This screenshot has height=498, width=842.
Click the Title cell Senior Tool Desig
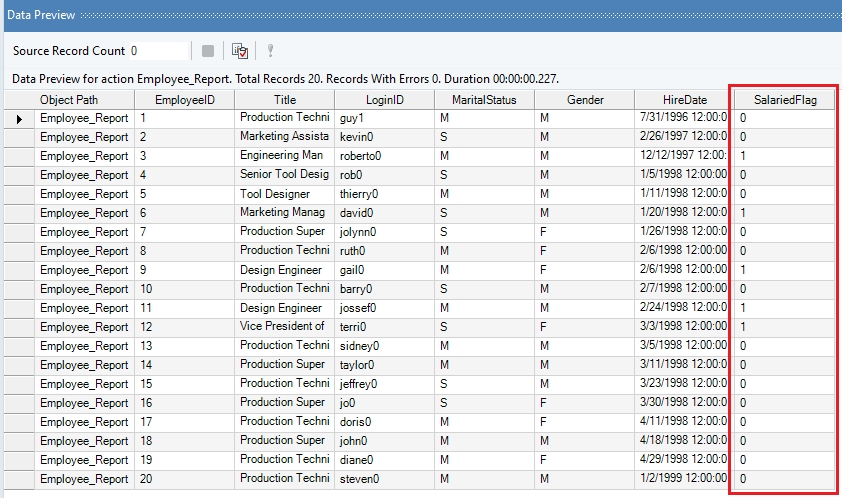285,175
